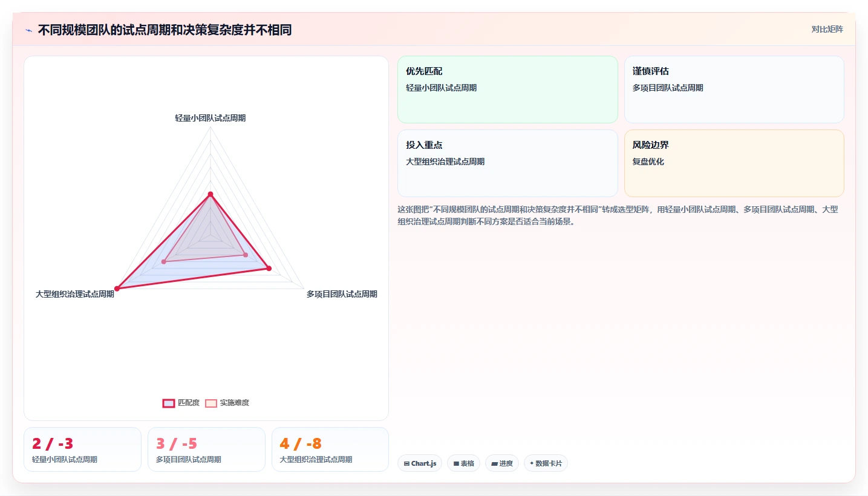Image resolution: width=868 pixels, height=496 pixels.
Task: Click radar axis label 多项目团队试点周期
Action: (x=342, y=294)
